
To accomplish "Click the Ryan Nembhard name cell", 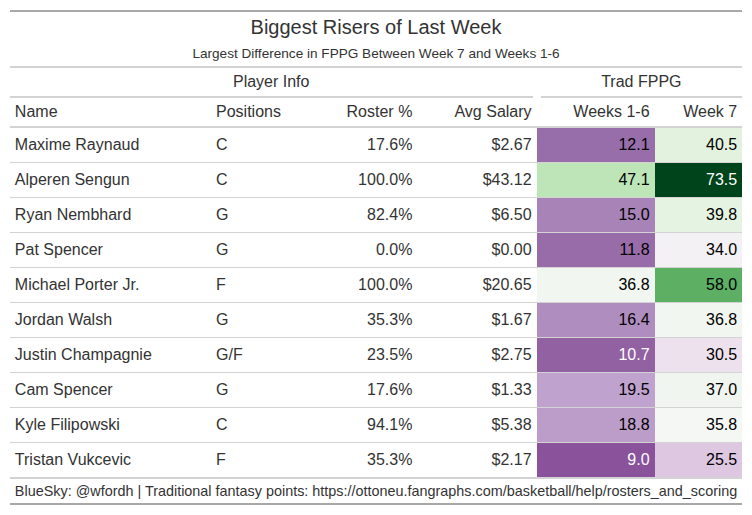I will (x=73, y=215).
